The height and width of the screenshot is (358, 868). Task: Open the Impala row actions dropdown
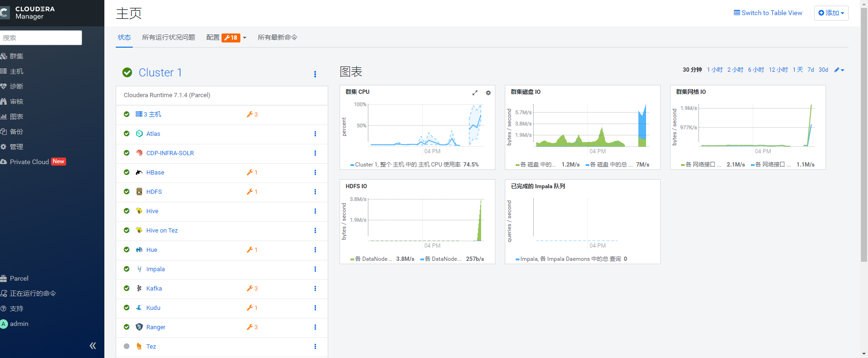(315, 269)
